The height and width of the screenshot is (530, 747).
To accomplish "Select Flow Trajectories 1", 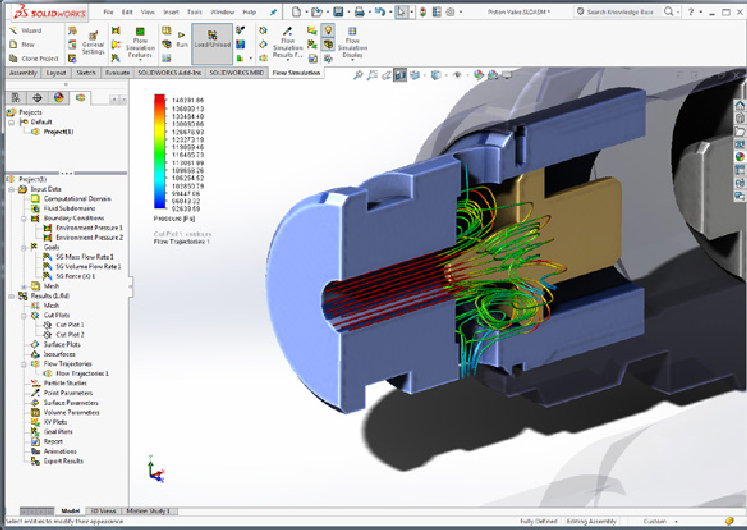I will click(x=82, y=373).
